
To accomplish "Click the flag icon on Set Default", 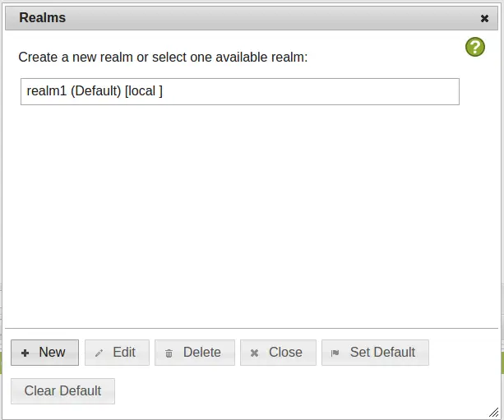I will coord(335,353).
